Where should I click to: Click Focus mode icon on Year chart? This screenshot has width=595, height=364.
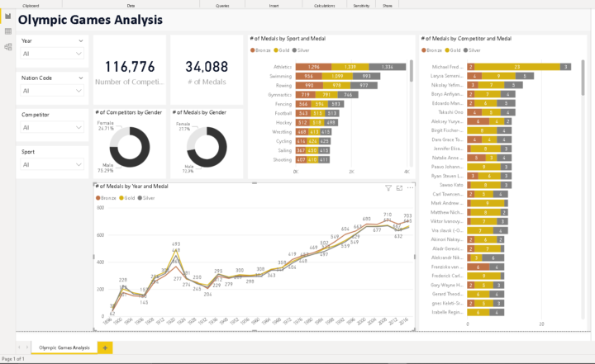tap(399, 188)
